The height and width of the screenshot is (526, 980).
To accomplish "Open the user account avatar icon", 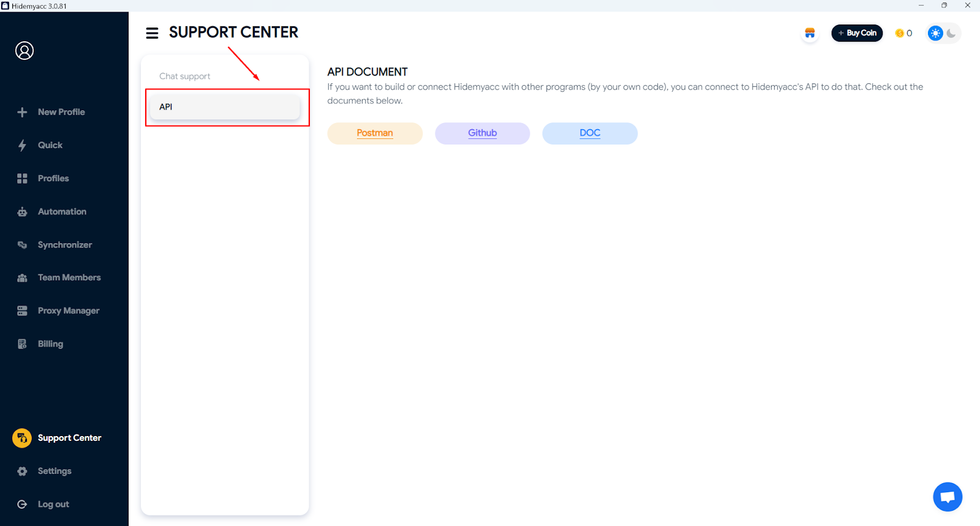I will pos(24,51).
